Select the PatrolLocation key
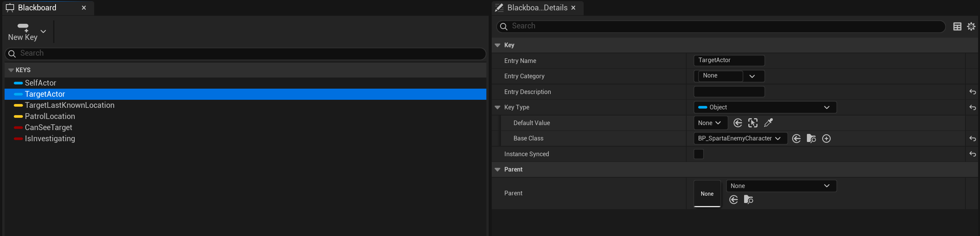The height and width of the screenshot is (236, 980). click(50, 116)
